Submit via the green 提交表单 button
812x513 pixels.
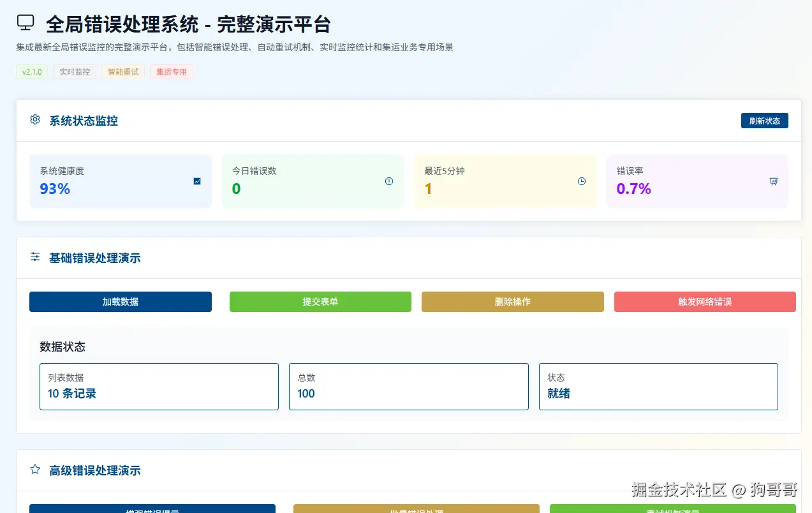click(320, 301)
